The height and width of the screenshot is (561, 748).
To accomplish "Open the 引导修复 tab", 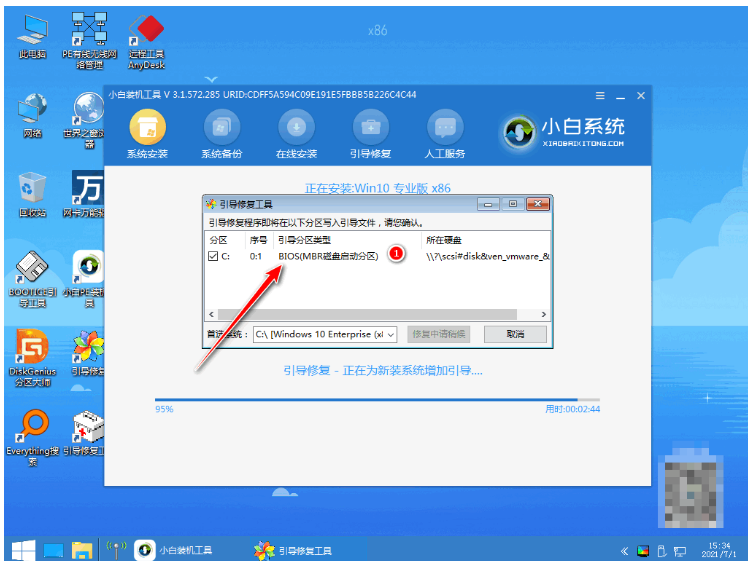I will [x=371, y=134].
